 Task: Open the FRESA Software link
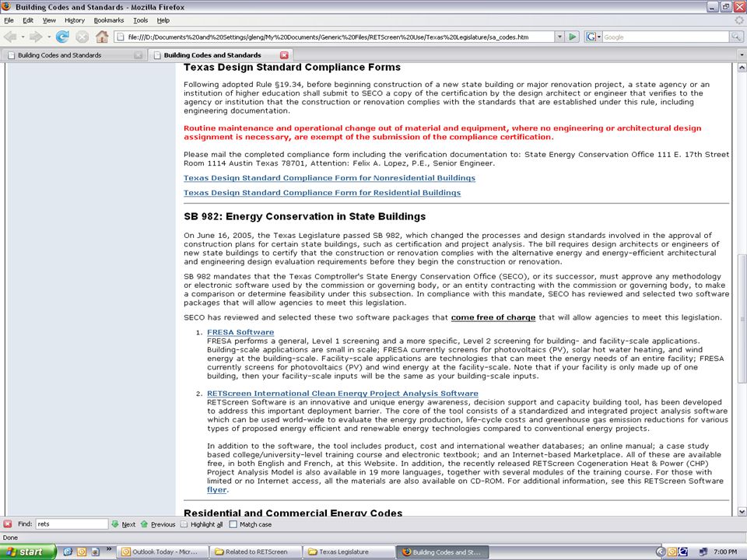(x=240, y=332)
